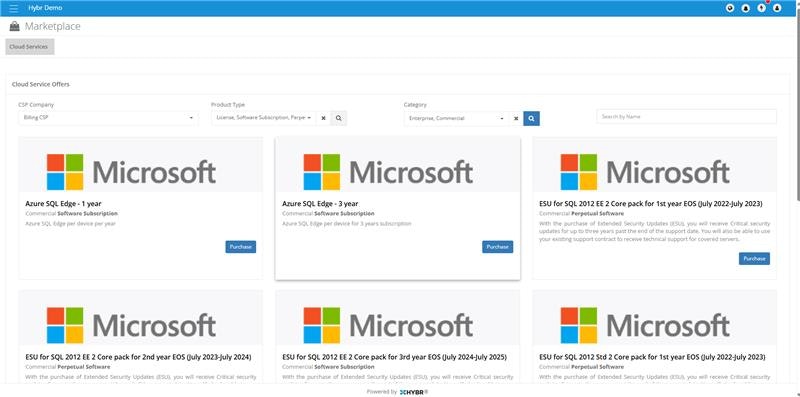The image size is (800, 397).
Task: Clear the Category filter selection
Action: click(516, 118)
